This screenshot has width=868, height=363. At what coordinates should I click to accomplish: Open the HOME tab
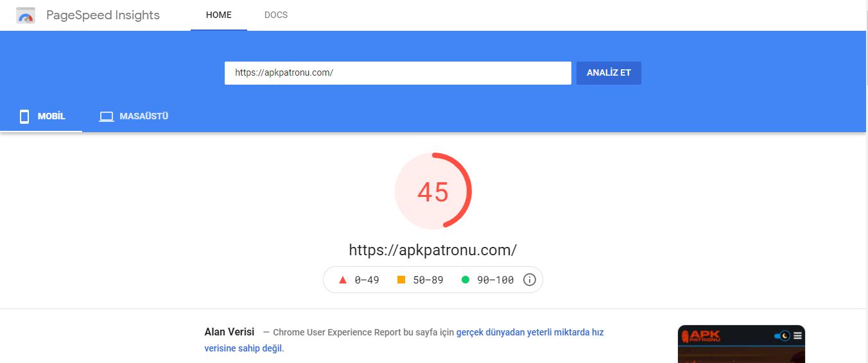pyautogui.click(x=219, y=15)
